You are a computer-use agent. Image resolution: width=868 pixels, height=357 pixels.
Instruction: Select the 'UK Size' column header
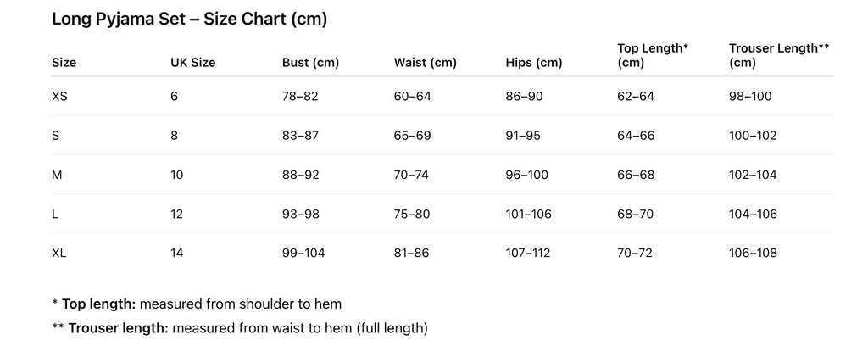point(192,62)
